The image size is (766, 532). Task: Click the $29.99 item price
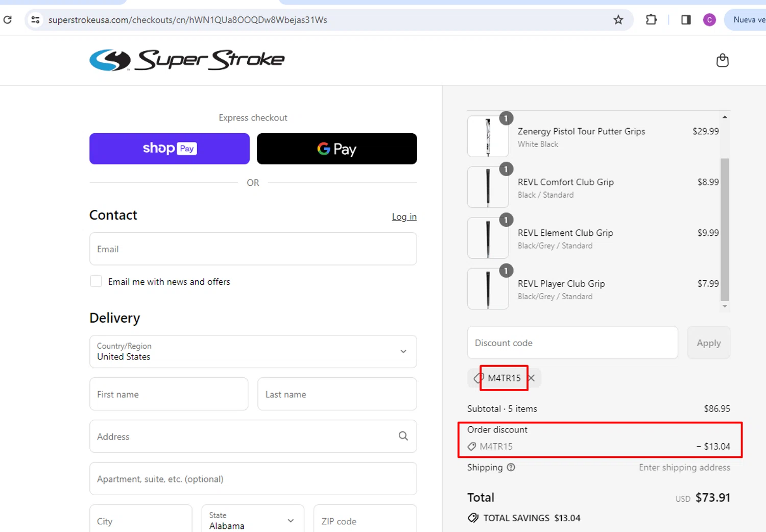705,131
